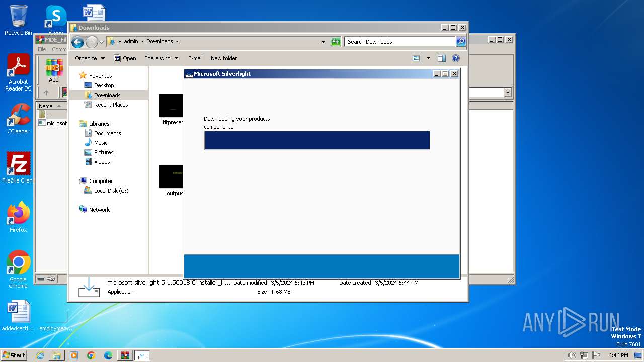Open Music library
Viewport: 644px width, 362px height.
pos(101,143)
